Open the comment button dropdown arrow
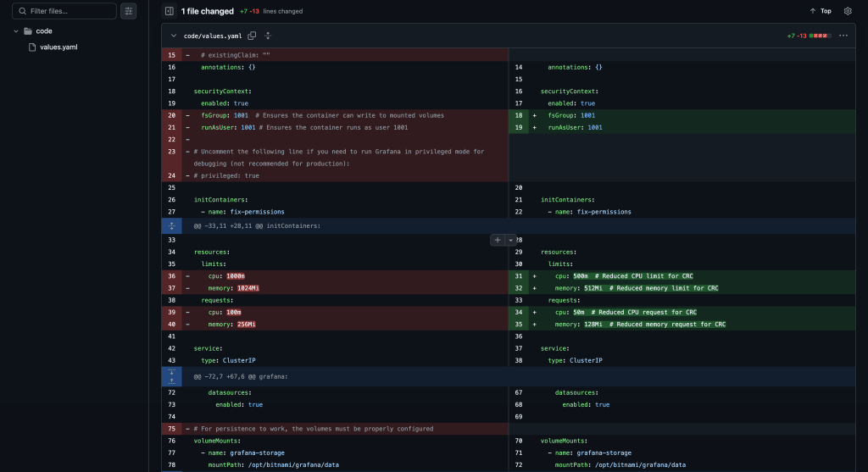 coord(511,240)
